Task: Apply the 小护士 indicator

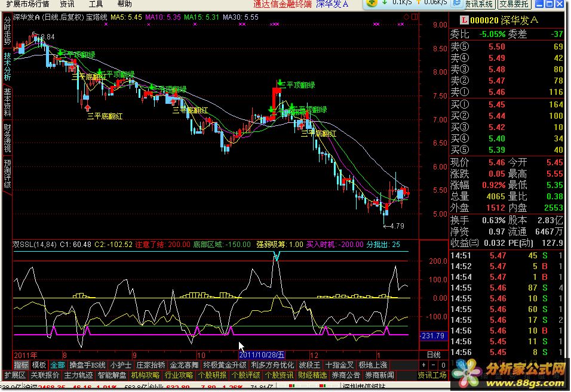Action: (x=121, y=365)
